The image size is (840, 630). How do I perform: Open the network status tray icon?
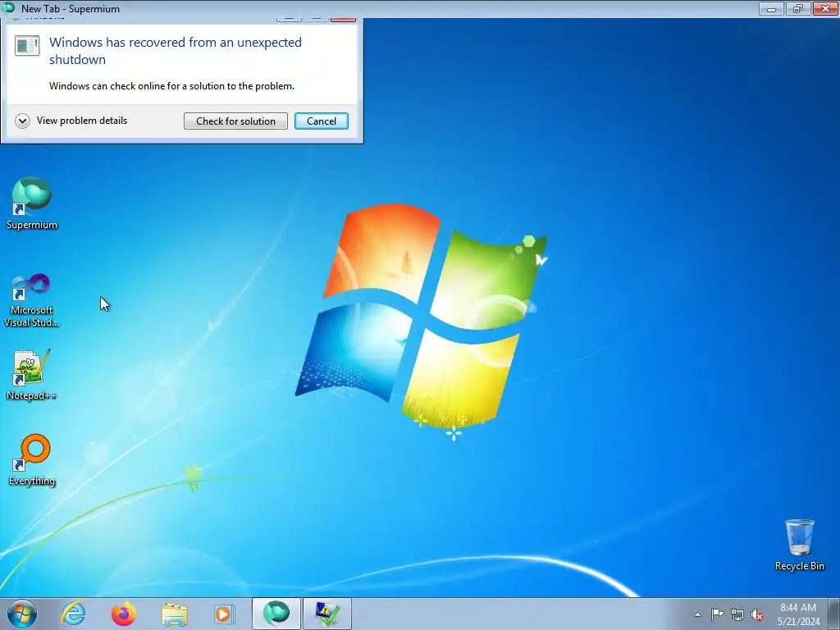[737, 614]
